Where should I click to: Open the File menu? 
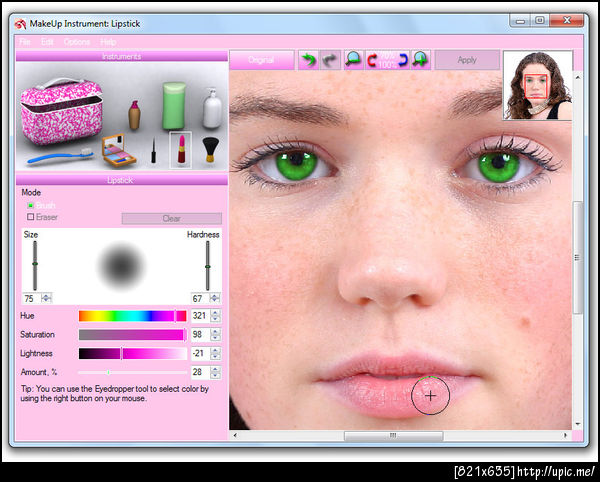[24, 42]
